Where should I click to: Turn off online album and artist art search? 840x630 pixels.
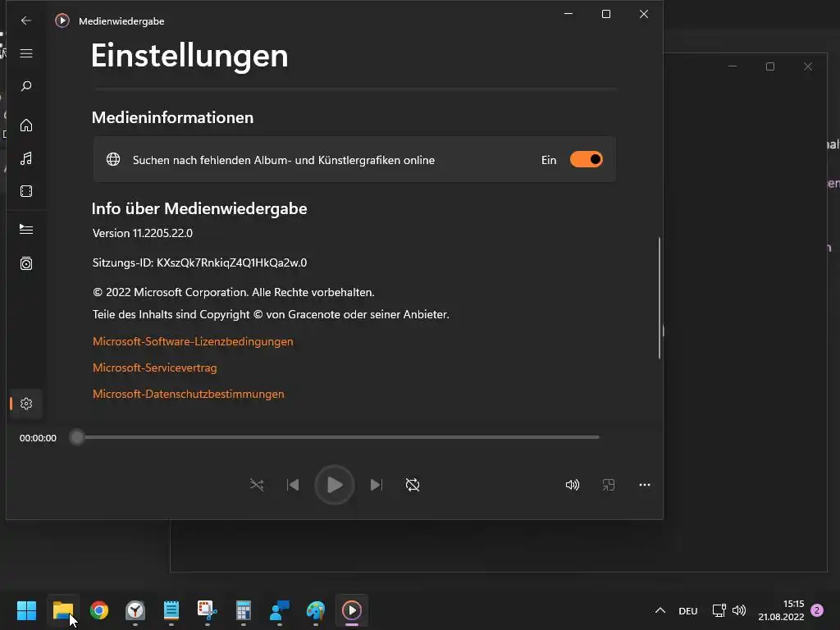(x=586, y=160)
